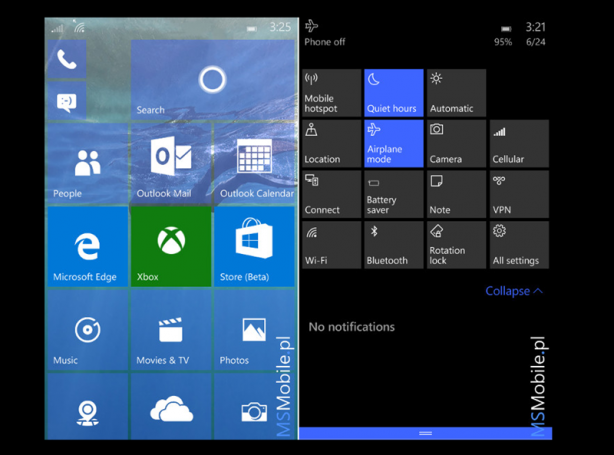This screenshot has height=455, width=614.
Task: Toggle Wi-Fi quick action
Action: 331,245
